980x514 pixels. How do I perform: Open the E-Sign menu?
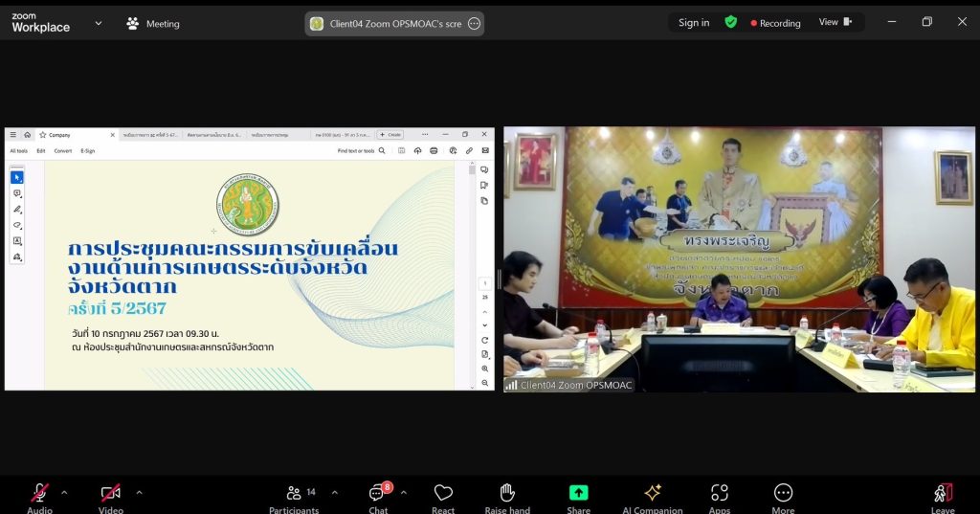tap(88, 150)
